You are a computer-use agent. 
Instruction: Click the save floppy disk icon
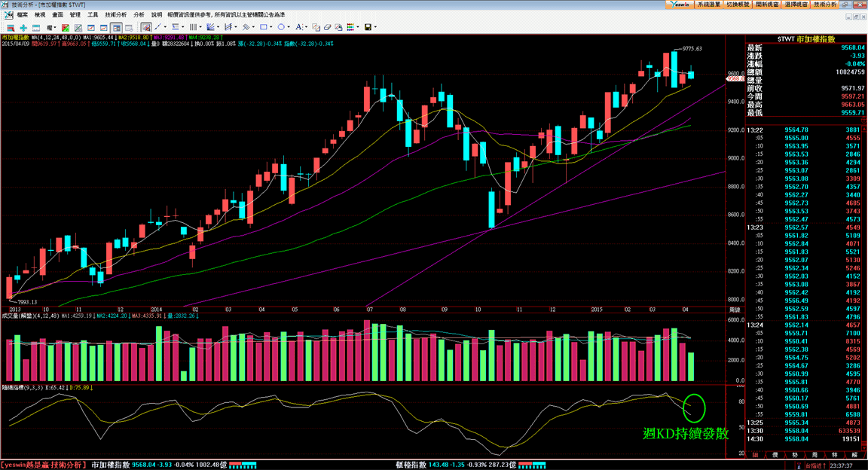368,27
